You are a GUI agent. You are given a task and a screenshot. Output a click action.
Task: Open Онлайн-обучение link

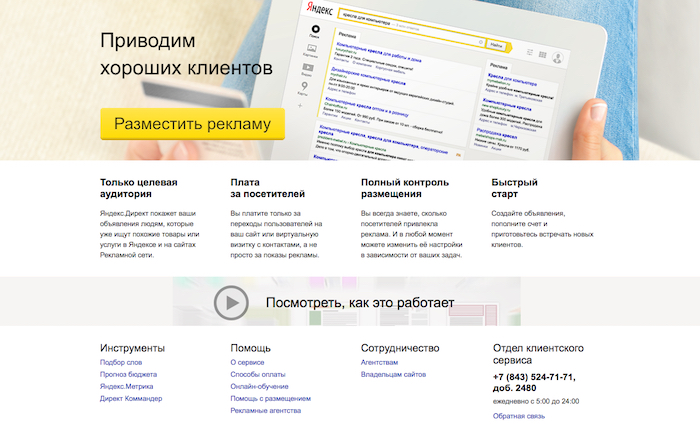pyautogui.click(x=259, y=386)
